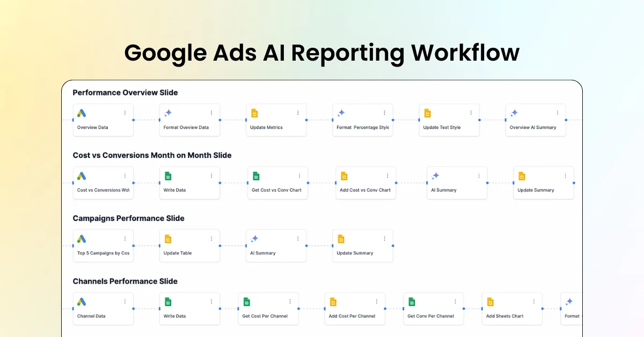Click the Google Ads icon on Overview Data node
The height and width of the screenshot is (337, 644).
pos(82,113)
